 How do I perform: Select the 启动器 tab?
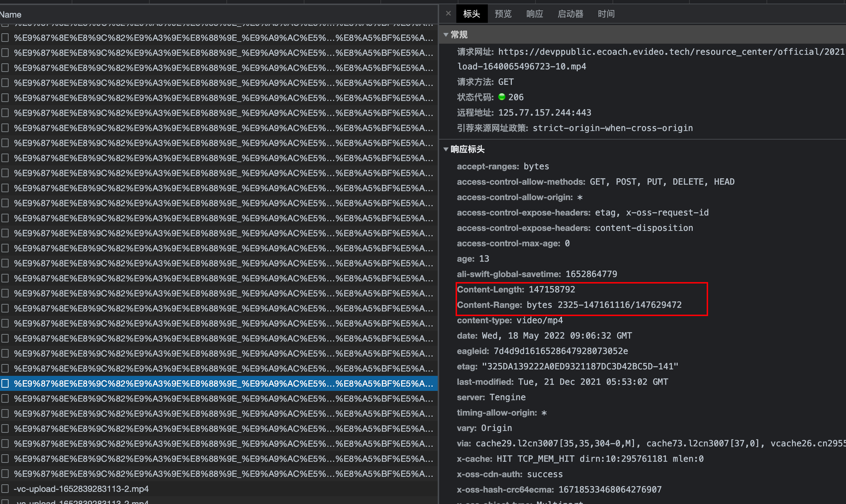(x=570, y=14)
